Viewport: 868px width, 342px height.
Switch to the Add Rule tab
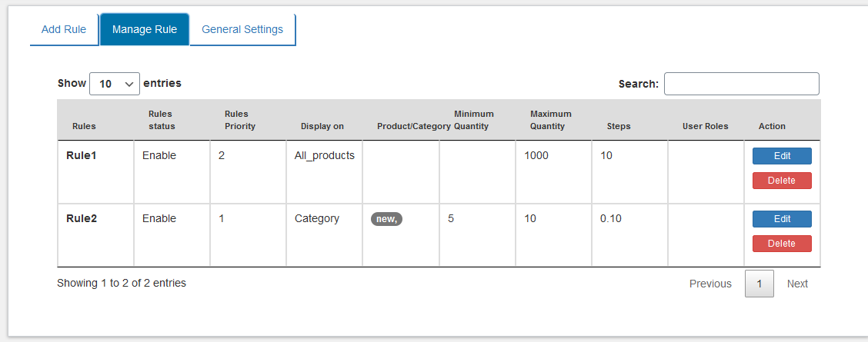64,29
